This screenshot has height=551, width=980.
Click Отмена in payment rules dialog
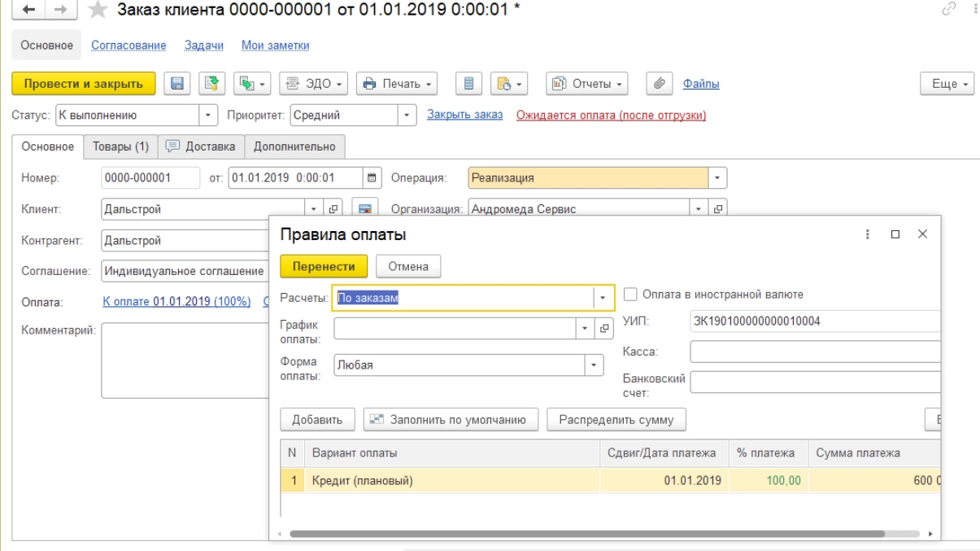pos(408,266)
